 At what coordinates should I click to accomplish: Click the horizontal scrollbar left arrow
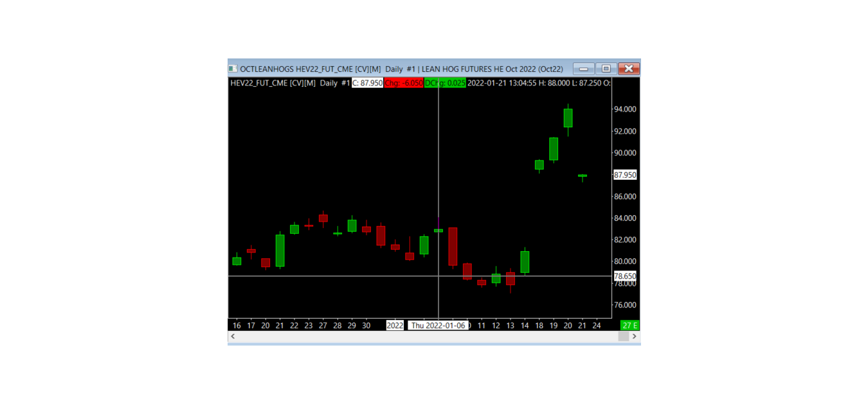tap(233, 337)
